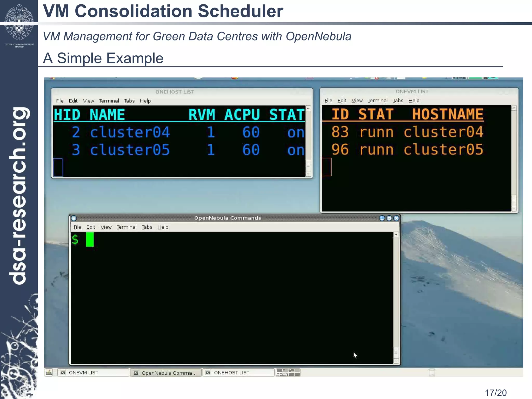Click the OpenNebula Commands title text
Screen dimensions: 532x399
[228, 218]
